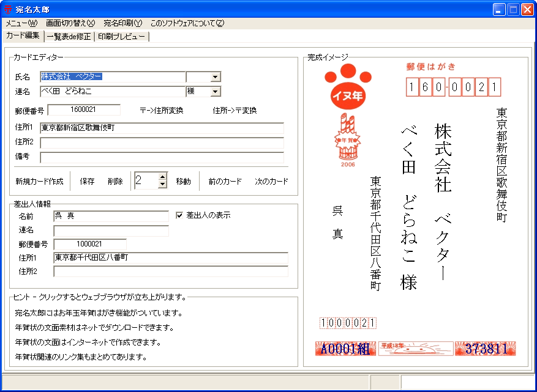This screenshot has width=537, height=392.
Task: Open the 画面切り替え(X) menu
Action: 70,23
